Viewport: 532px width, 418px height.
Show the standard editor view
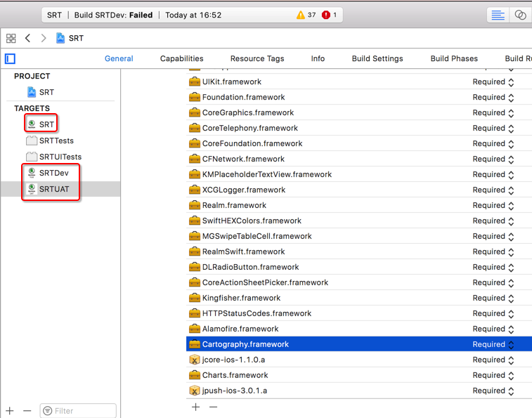pyautogui.click(x=498, y=15)
